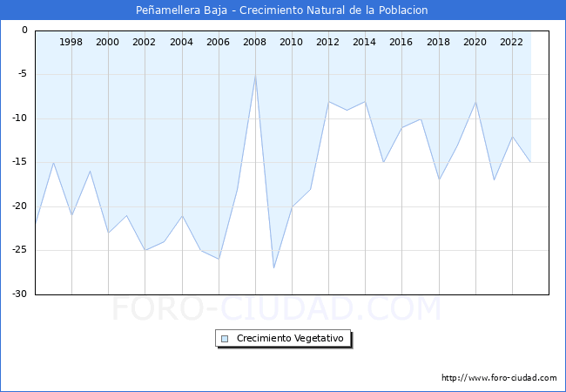Click the 2014 year label
Image resolution: width=566 pixels, height=392 pixels.
364,42
